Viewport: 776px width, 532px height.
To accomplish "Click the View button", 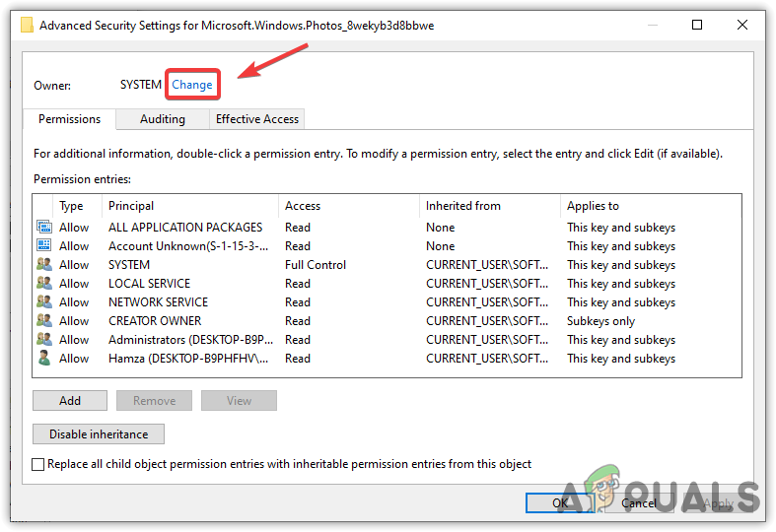I will point(239,401).
